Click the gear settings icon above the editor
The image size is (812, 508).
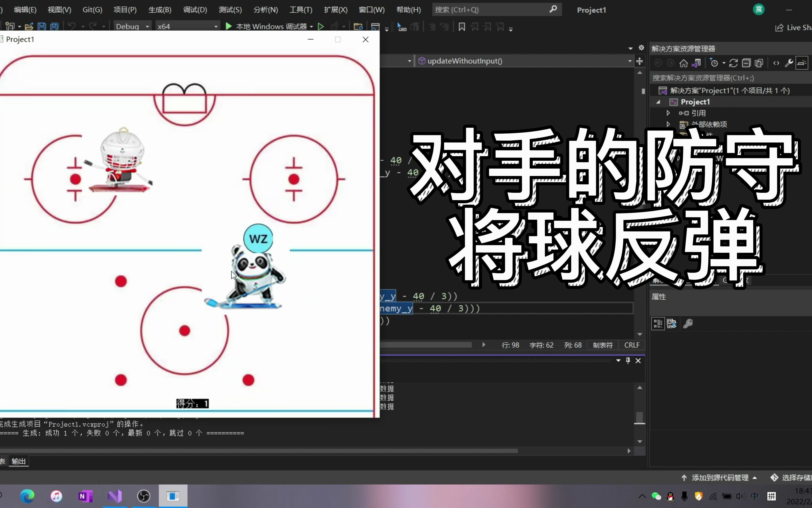click(x=641, y=48)
